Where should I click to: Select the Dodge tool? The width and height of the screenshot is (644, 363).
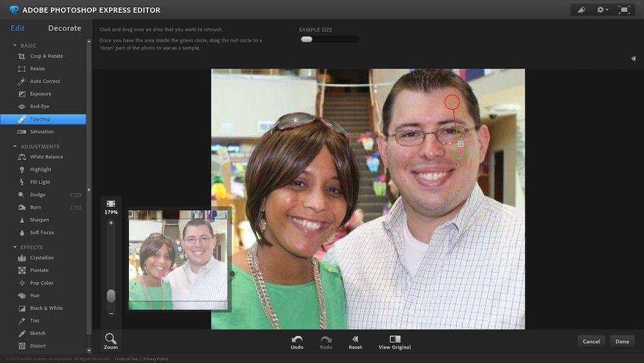click(37, 195)
